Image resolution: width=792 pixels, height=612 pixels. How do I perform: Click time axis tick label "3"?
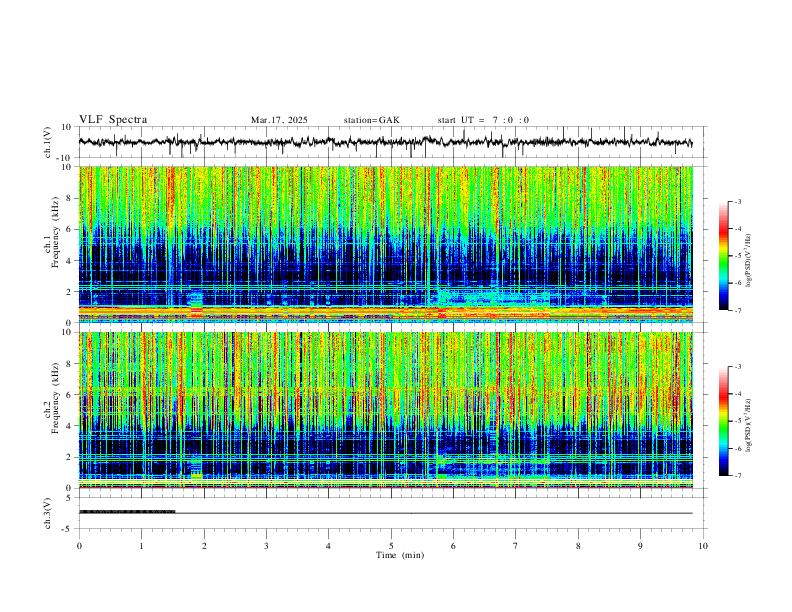266,546
